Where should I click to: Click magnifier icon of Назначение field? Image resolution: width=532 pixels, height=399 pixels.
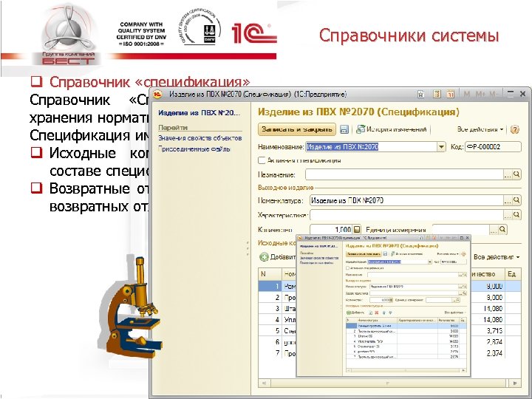coord(516,174)
